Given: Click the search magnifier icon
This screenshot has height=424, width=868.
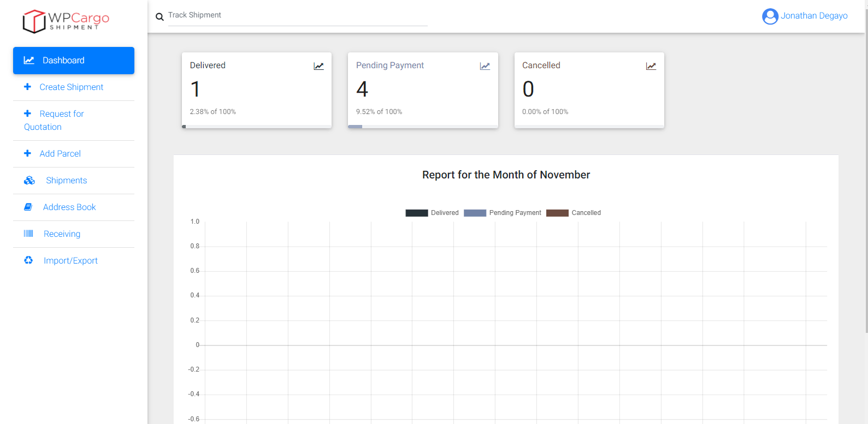Looking at the screenshot, I should pyautogui.click(x=160, y=17).
